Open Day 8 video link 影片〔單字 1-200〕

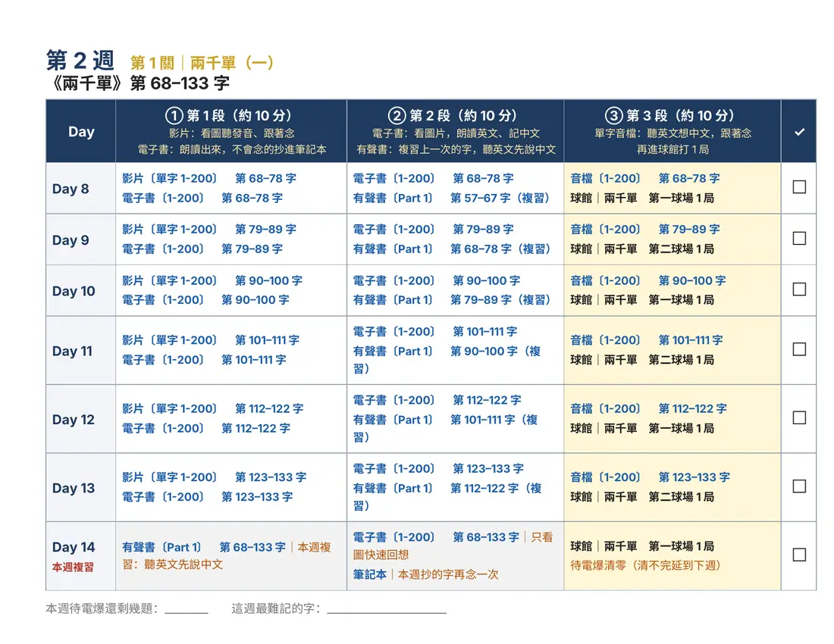coord(170,178)
